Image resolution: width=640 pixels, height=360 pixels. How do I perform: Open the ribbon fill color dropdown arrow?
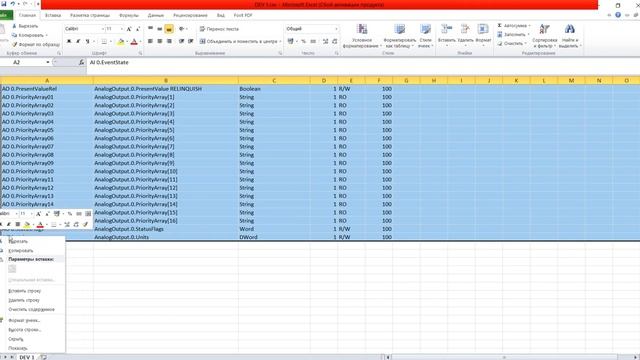click(x=127, y=41)
